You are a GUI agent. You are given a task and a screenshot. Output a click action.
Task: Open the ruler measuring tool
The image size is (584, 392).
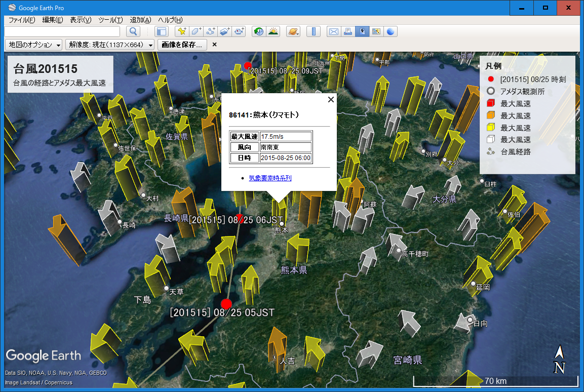(x=314, y=31)
